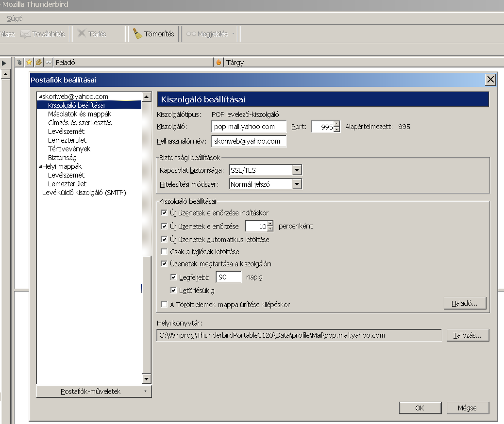Click the Haladó... button
504x424 pixels.
[465, 303]
